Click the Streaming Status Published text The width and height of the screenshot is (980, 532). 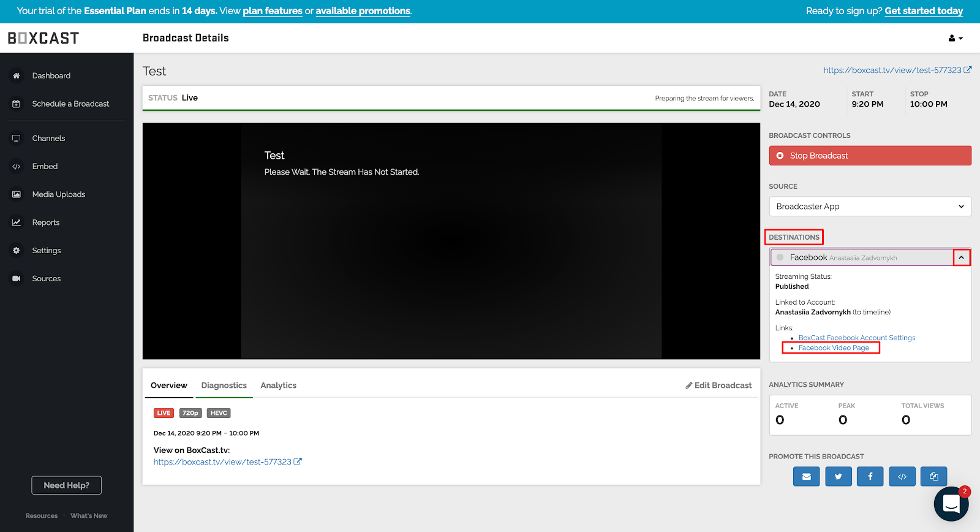792,286
